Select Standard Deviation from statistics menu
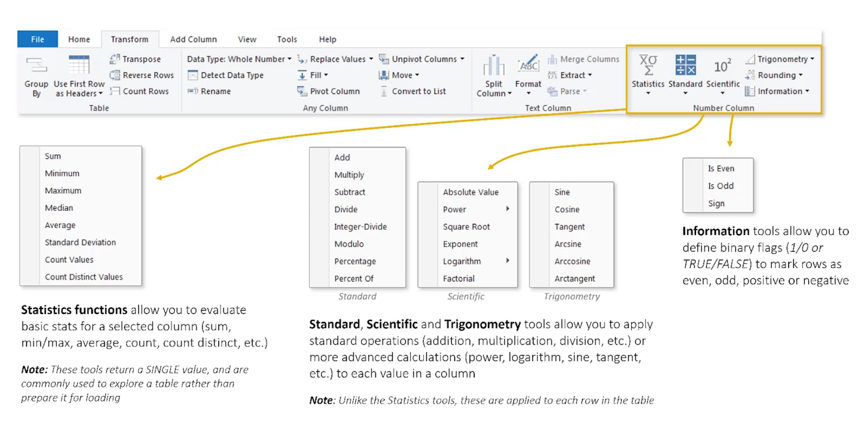 (x=80, y=242)
